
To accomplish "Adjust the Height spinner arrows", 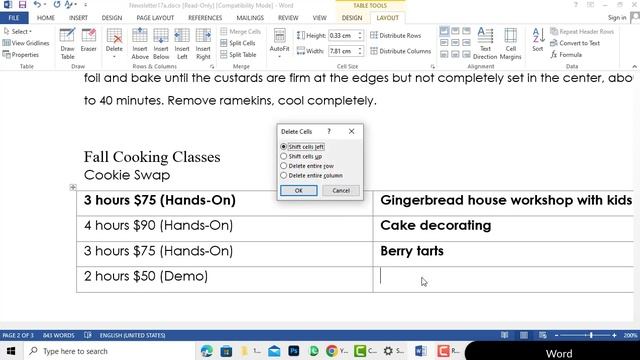I will tap(360, 36).
